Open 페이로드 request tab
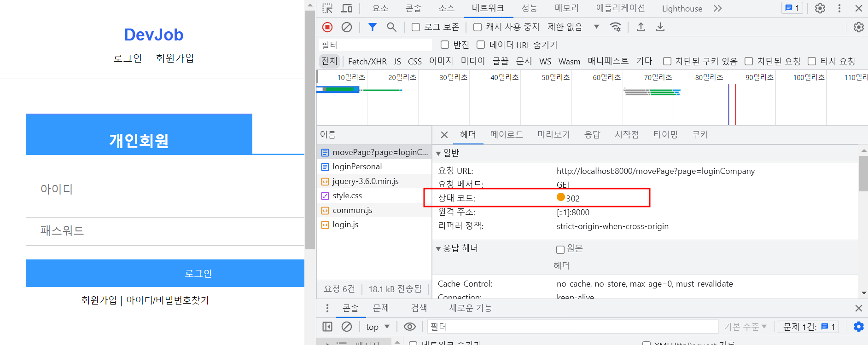The image size is (868, 345). tap(507, 134)
